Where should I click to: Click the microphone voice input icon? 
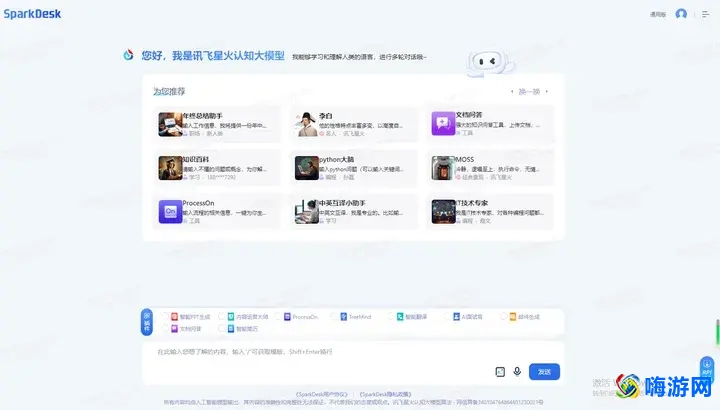(517, 371)
